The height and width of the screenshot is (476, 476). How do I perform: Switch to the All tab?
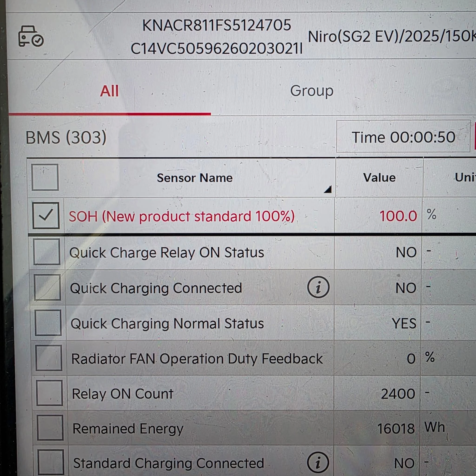coord(109,91)
